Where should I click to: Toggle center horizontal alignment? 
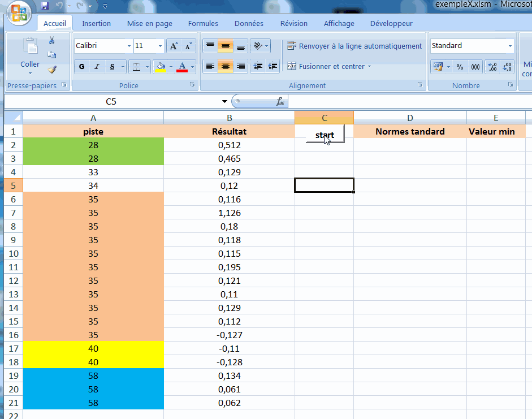pos(226,66)
